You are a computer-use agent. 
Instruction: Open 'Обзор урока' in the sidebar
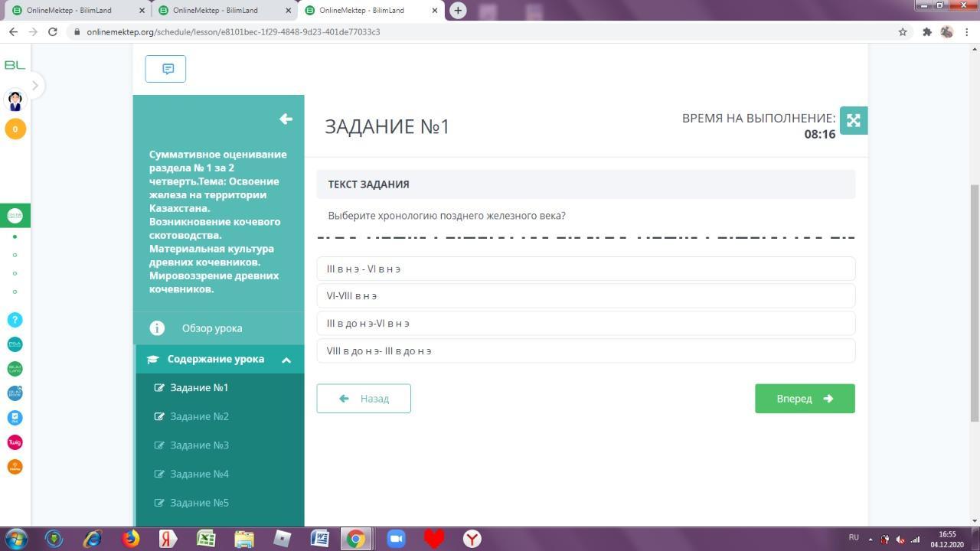(x=212, y=328)
